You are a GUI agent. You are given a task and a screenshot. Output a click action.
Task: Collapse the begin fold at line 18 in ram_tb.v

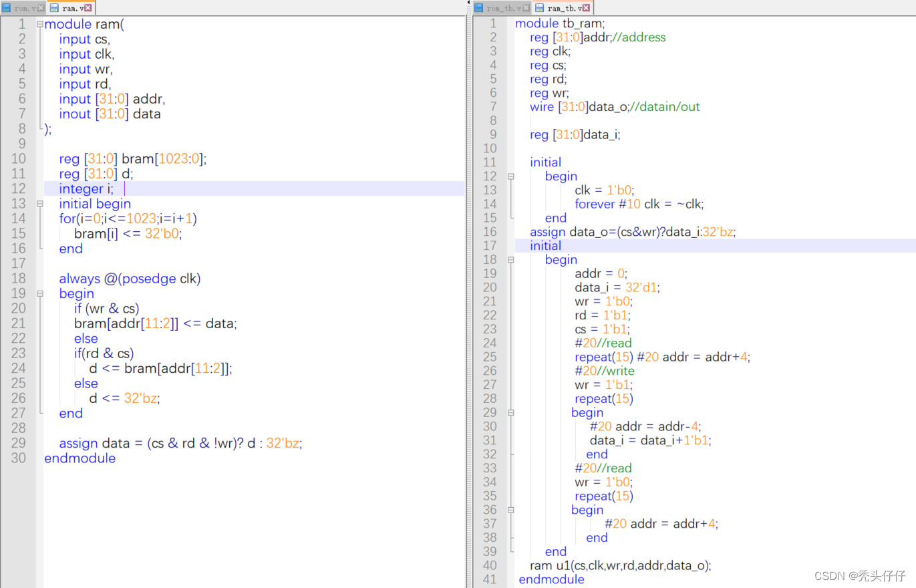tap(511, 260)
